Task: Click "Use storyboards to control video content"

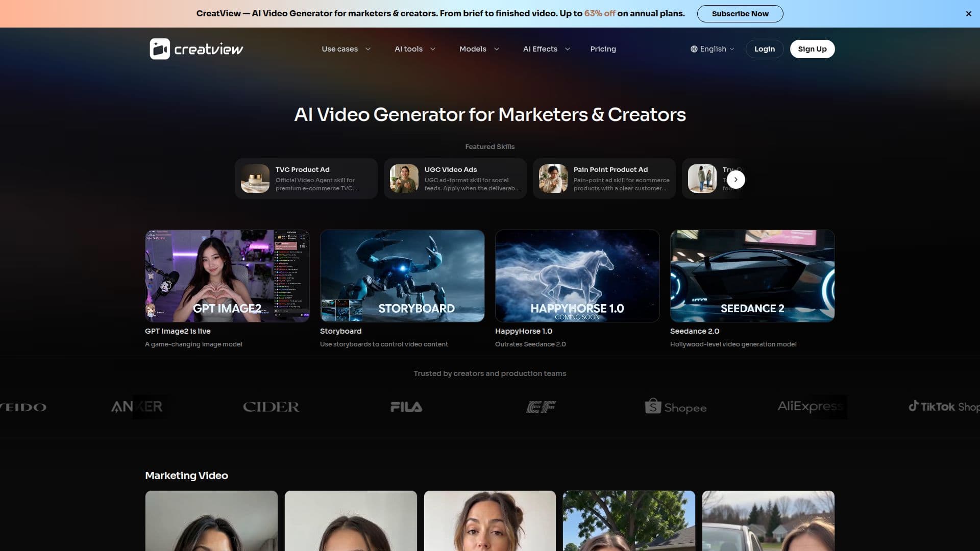Action: (x=384, y=344)
